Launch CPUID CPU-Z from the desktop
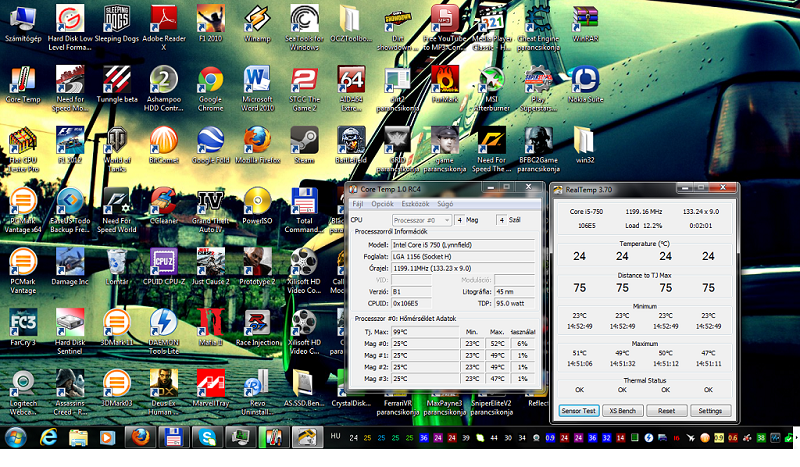The height and width of the screenshot is (467, 800). 164,267
